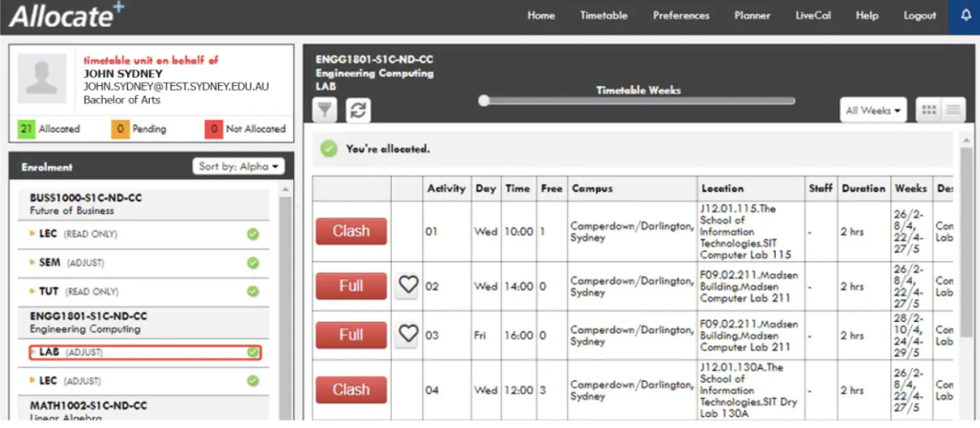Click John Sydney's profile avatar
The image size is (980, 428).
42,78
